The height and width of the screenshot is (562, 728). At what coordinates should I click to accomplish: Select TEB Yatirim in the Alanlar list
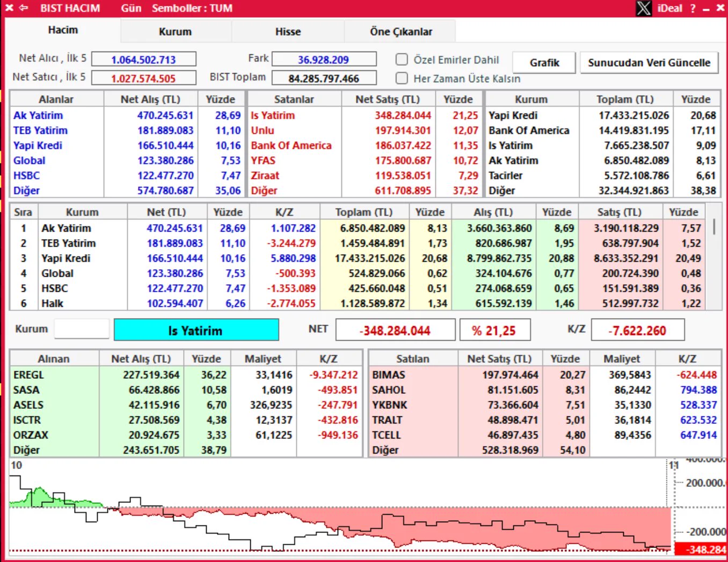(40, 131)
